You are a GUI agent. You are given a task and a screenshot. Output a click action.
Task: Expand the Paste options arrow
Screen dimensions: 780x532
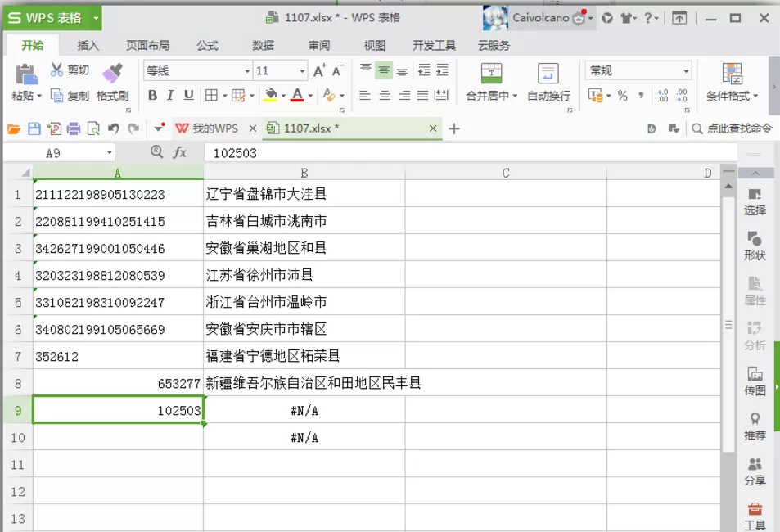click(x=39, y=96)
